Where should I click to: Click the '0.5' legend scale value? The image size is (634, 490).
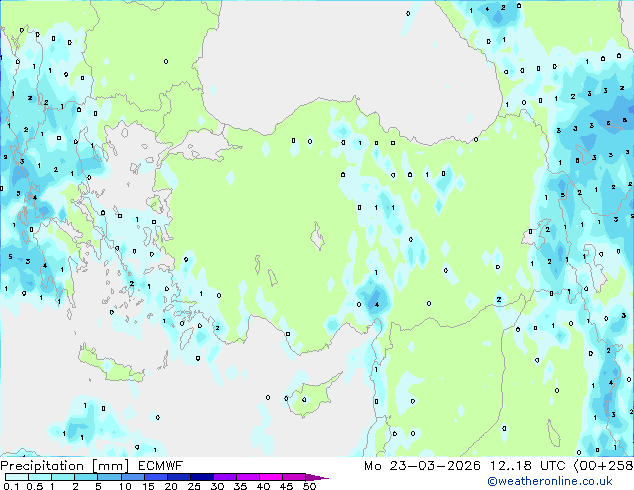(x=35, y=486)
